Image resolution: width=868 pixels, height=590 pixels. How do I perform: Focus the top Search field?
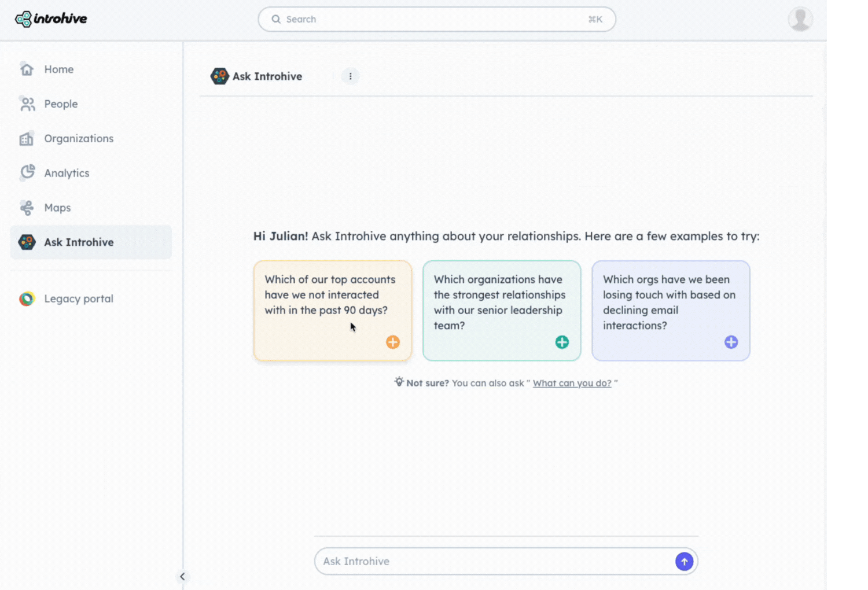click(437, 19)
